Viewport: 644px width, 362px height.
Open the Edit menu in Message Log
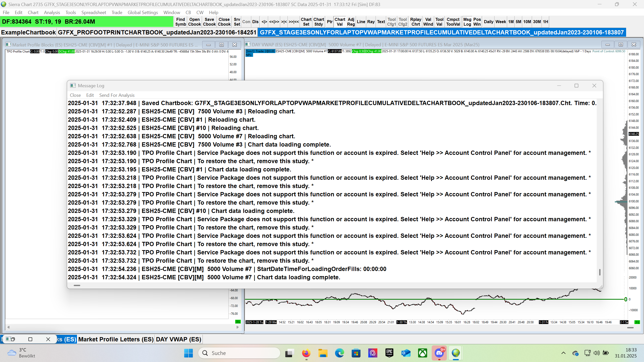90,95
